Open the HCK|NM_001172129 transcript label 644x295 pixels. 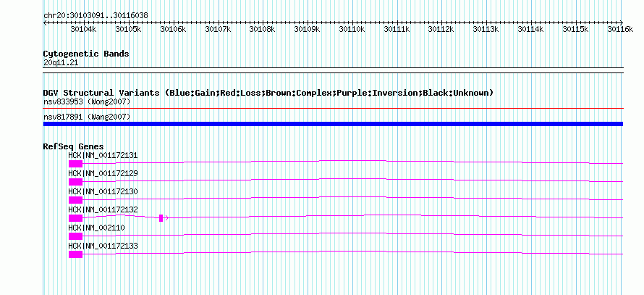click(103, 174)
